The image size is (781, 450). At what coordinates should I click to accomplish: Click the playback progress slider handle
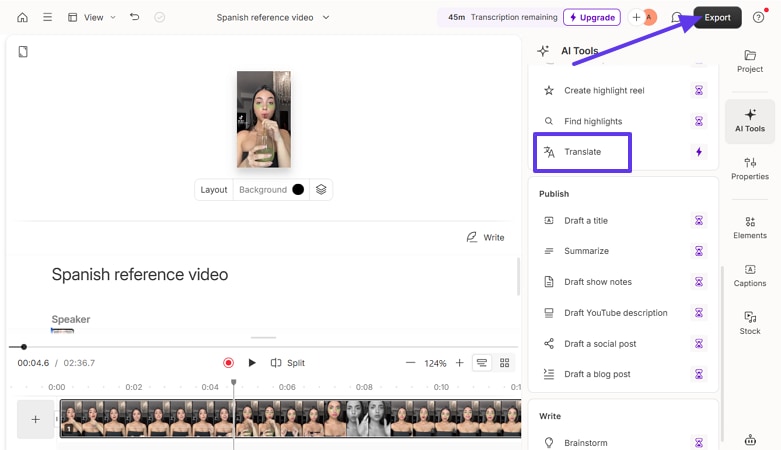click(x=24, y=347)
